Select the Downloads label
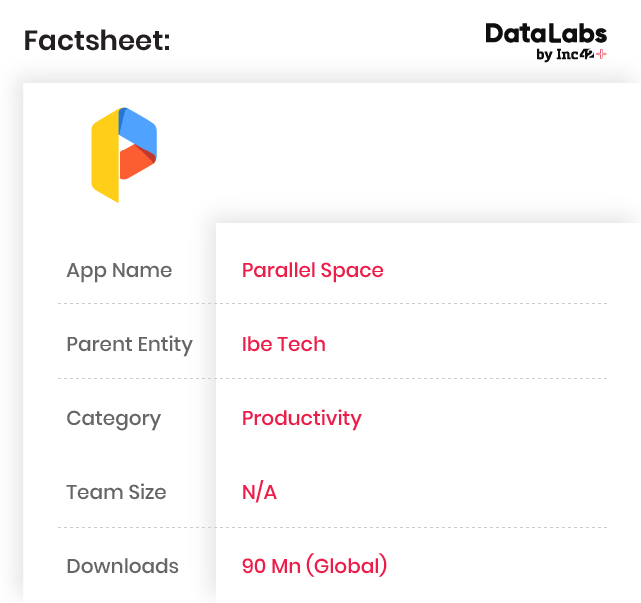 122,566
